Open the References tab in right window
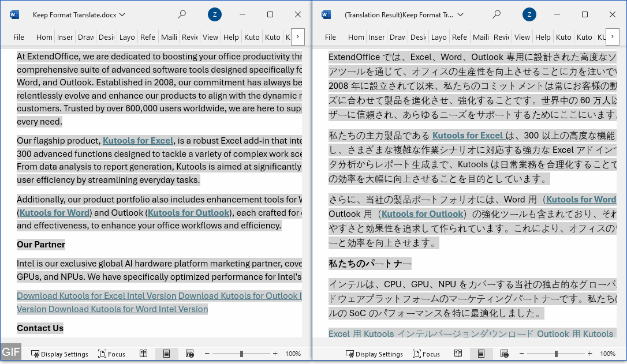The image size is (627, 364). point(460,37)
